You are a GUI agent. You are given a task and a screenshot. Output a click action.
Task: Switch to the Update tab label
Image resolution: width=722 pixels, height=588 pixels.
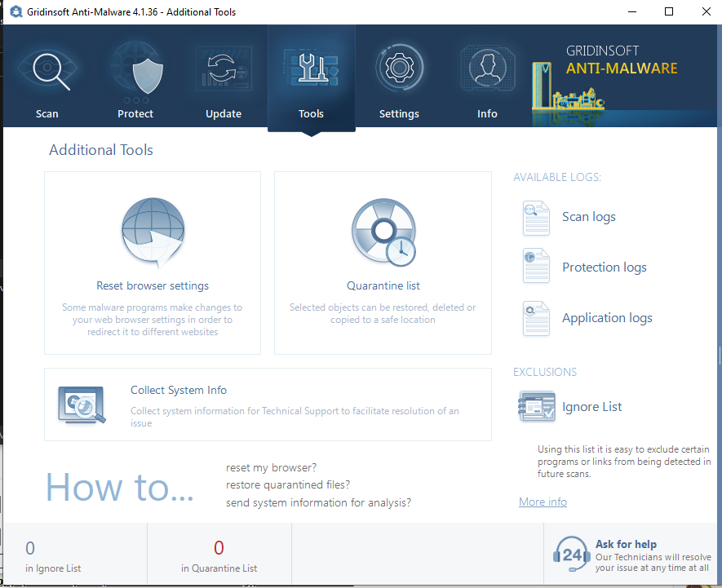tap(224, 113)
